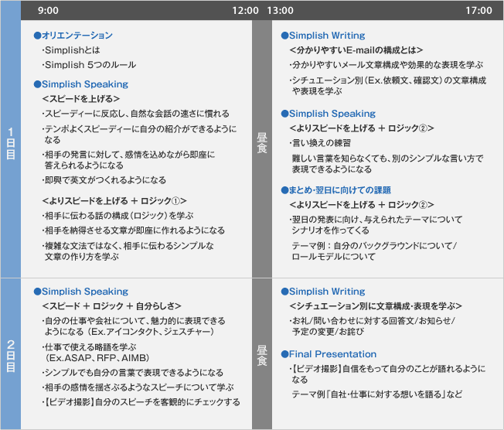Select the 2日目 row header

click(11, 354)
